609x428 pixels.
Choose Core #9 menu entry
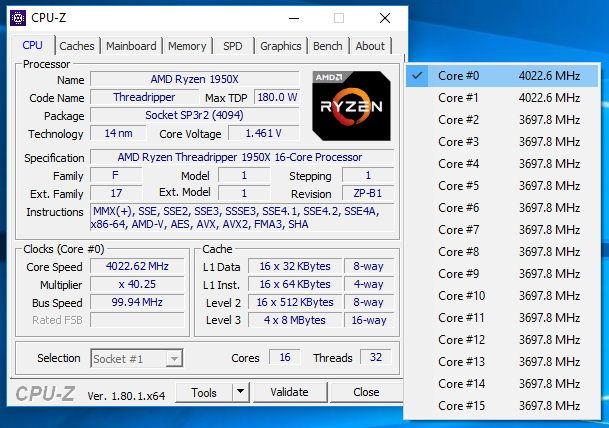(502, 273)
